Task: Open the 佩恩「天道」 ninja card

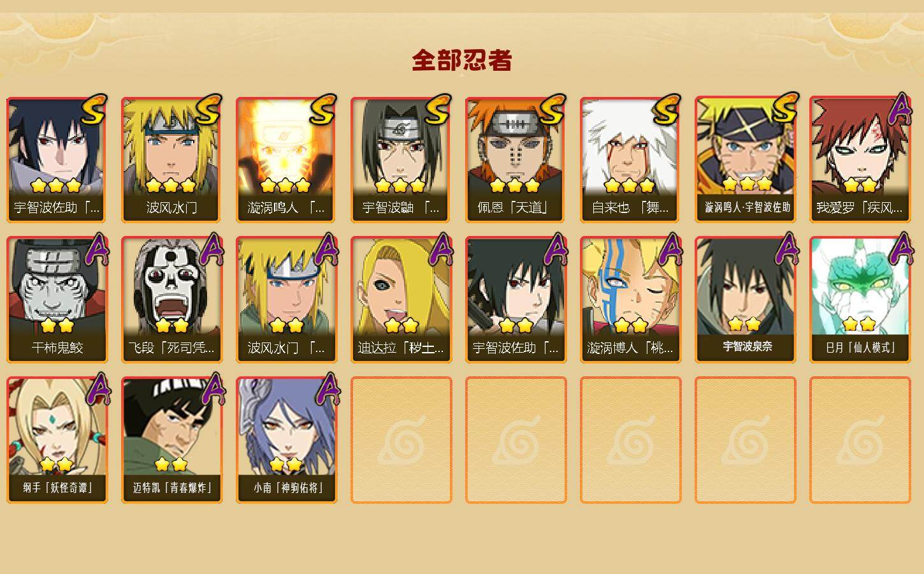Action: click(x=516, y=159)
